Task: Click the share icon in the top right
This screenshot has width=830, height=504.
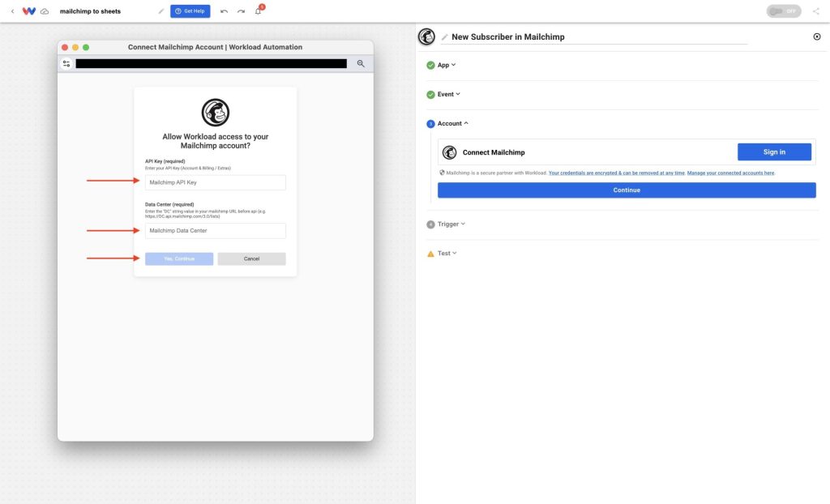Action: click(x=815, y=11)
